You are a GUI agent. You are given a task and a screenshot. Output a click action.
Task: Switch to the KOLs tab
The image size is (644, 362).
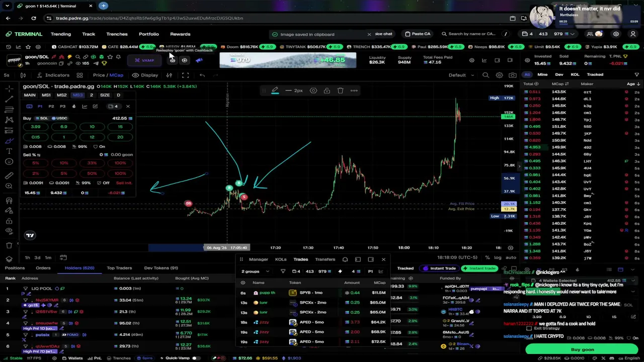tap(281, 259)
